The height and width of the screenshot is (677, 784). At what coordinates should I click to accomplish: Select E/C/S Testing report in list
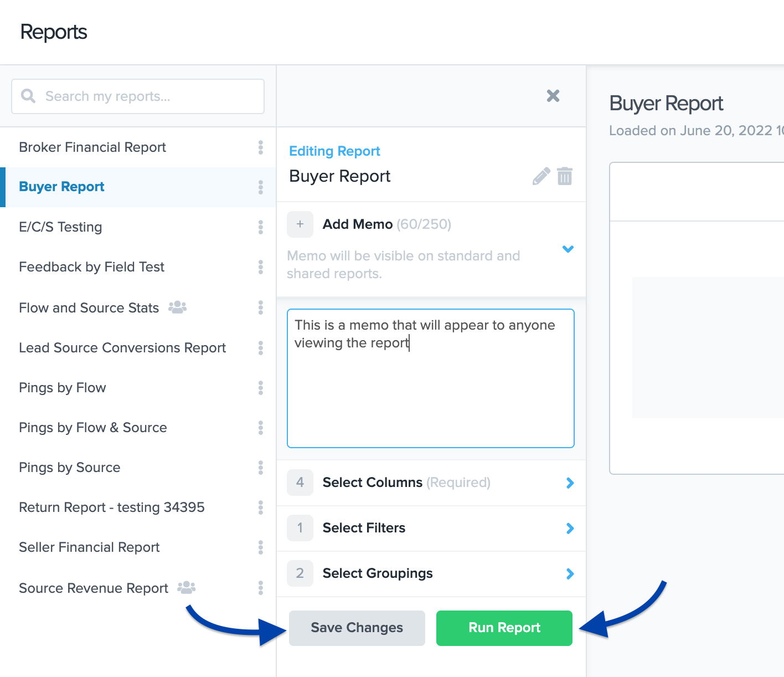click(x=61, y=227)
